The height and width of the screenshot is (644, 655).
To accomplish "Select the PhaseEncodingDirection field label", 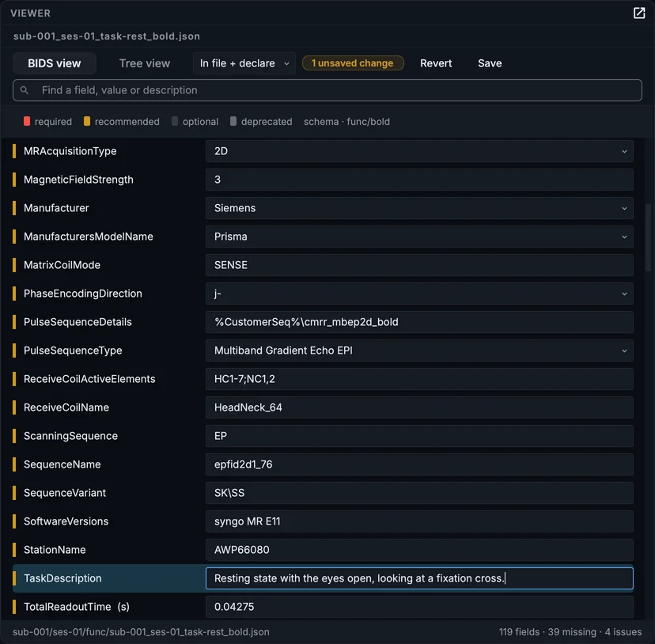I will pos(83,294).
